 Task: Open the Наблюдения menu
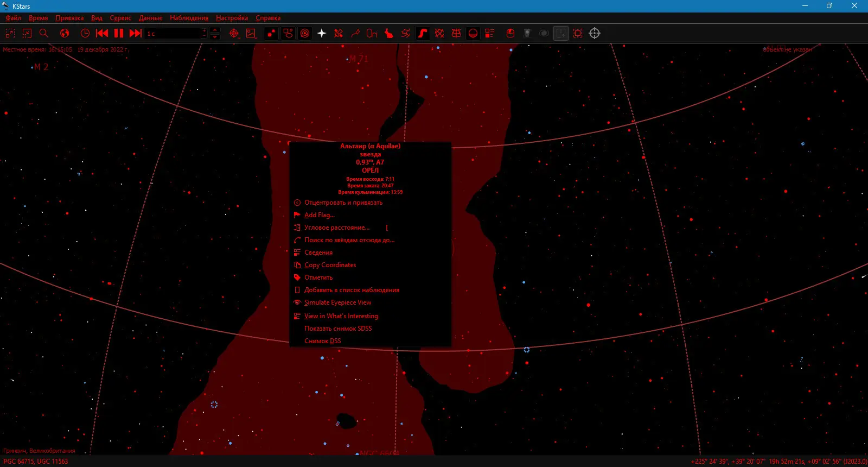pos(189,18)
